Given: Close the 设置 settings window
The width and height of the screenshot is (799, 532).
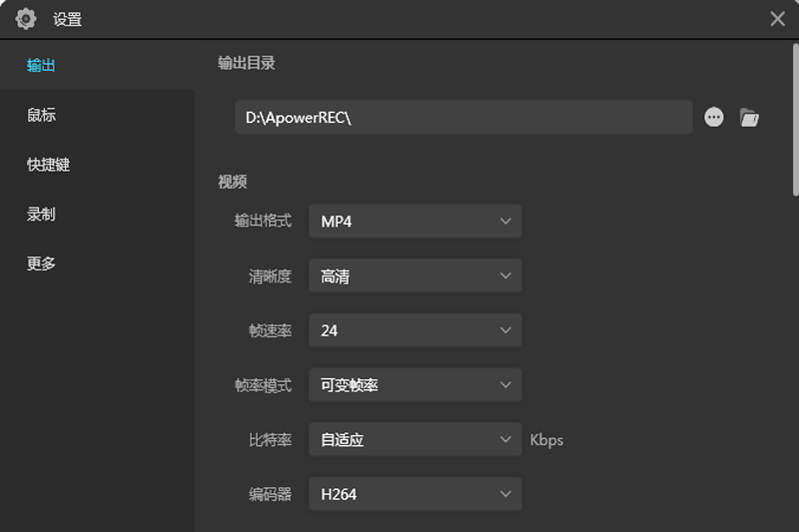Looking at the screenshot, I should click(777, 19).
